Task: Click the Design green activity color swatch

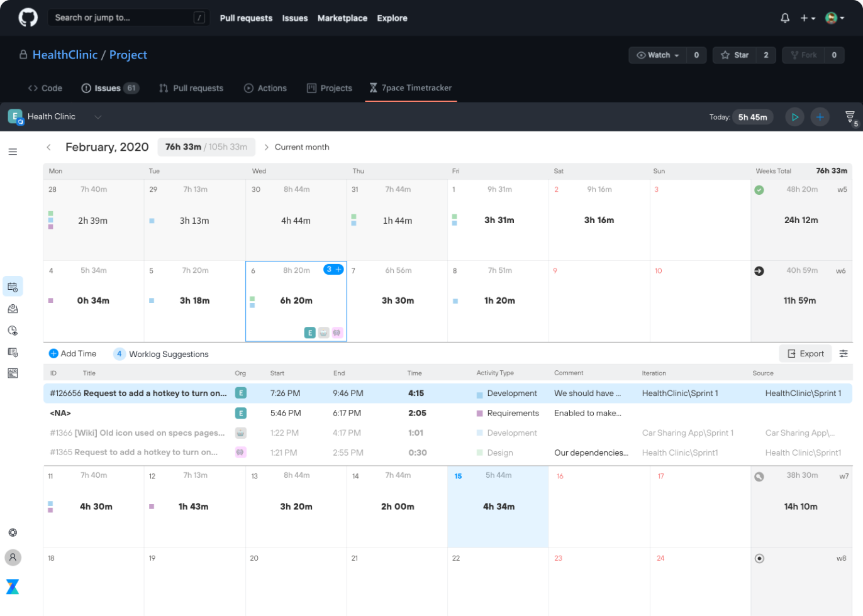Action: [x=479, y=453]
